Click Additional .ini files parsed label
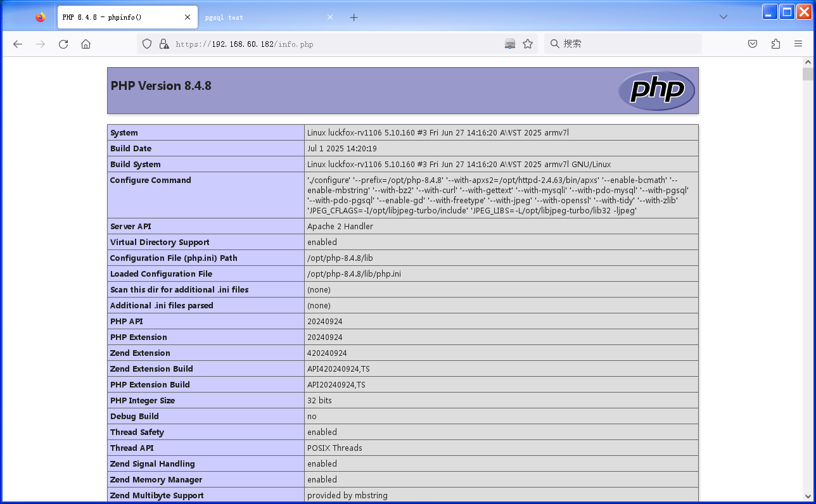 tap(162, 305)
